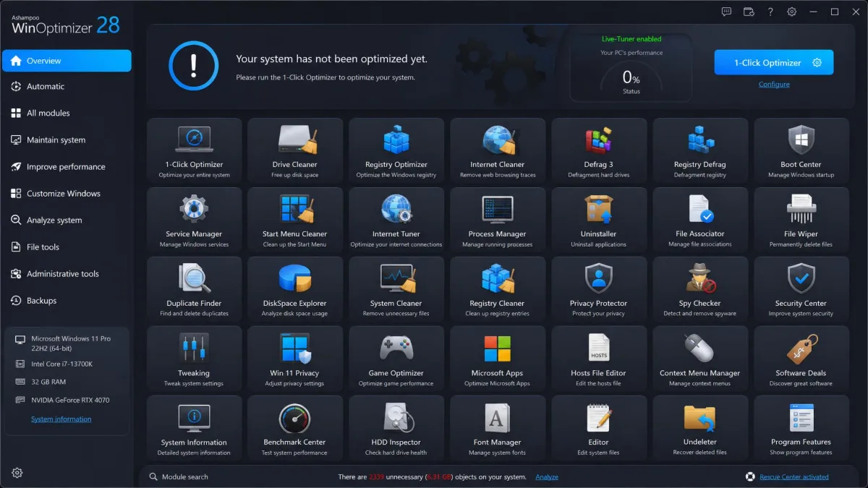The image size is (868, 488).
Task: Select Maintain system category
Action: [x=67, y=140]
